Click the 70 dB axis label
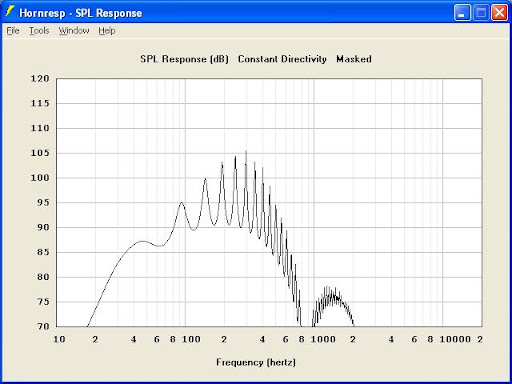This screenshot has height=384, width=512. [43, 326]
